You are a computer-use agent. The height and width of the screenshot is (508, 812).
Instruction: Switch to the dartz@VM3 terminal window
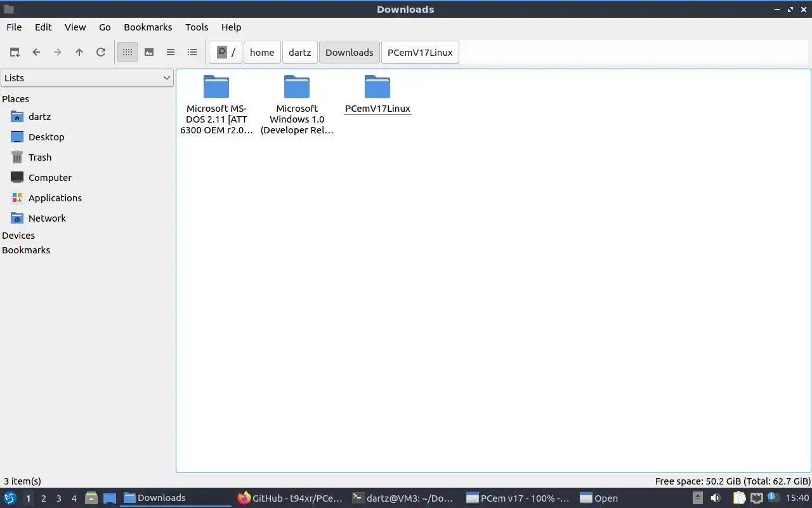pyautogui.click(x=405, y=498)
